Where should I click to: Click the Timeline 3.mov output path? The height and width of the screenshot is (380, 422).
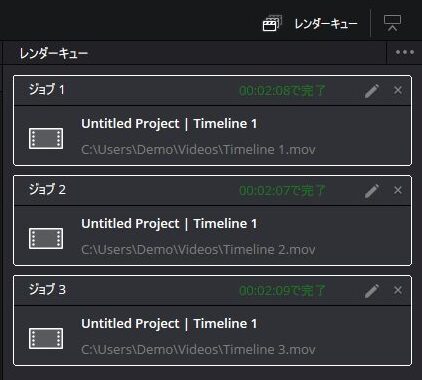(198, 350)
